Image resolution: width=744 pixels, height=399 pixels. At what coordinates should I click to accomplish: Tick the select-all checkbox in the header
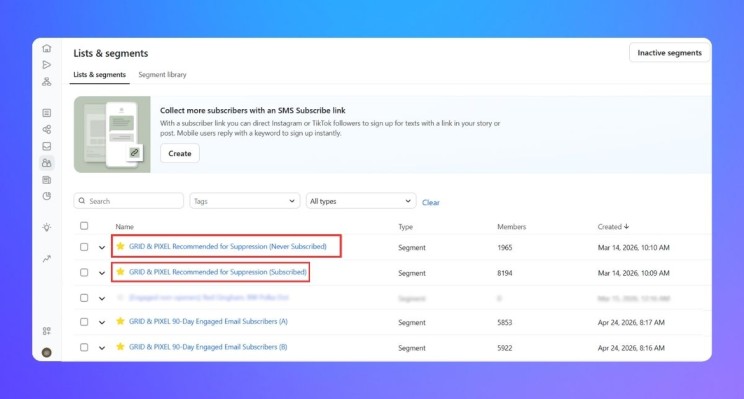tap(84, 226)
